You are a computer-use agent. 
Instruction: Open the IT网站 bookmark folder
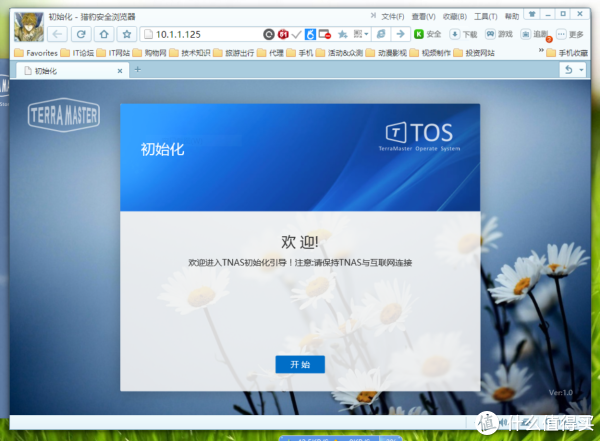click(114, 53)
